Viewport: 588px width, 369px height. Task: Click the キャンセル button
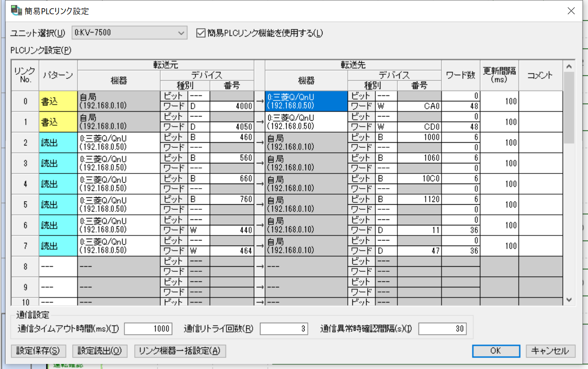(x=550, y=351)
